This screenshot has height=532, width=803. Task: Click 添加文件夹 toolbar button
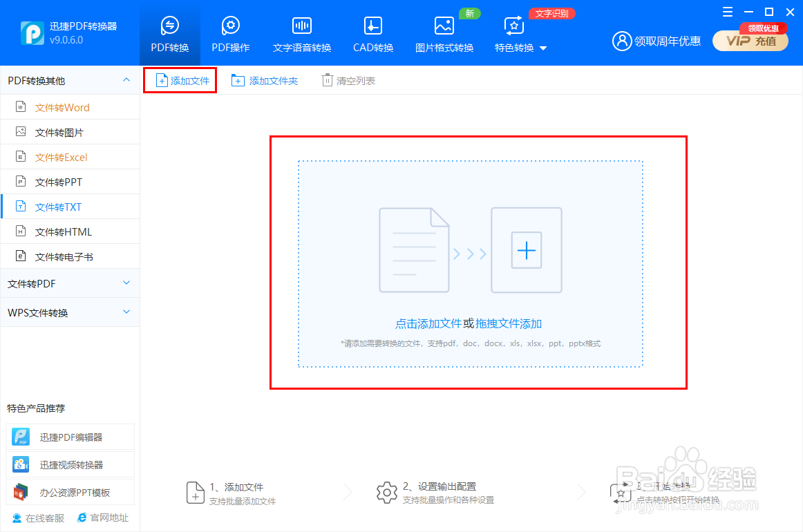264,80
